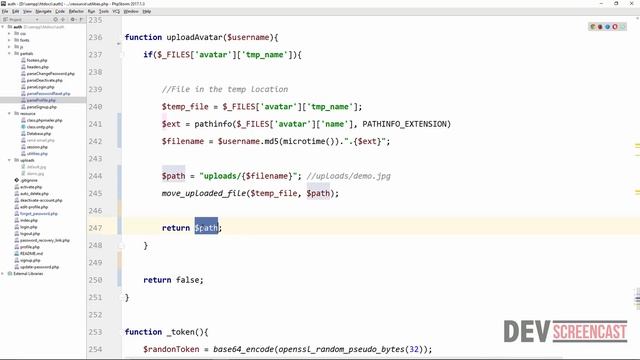The width and height of the screenshot is (640, 360).
Task: Select demo.jpg in uploads folder
Action: [x=33, y=173]
